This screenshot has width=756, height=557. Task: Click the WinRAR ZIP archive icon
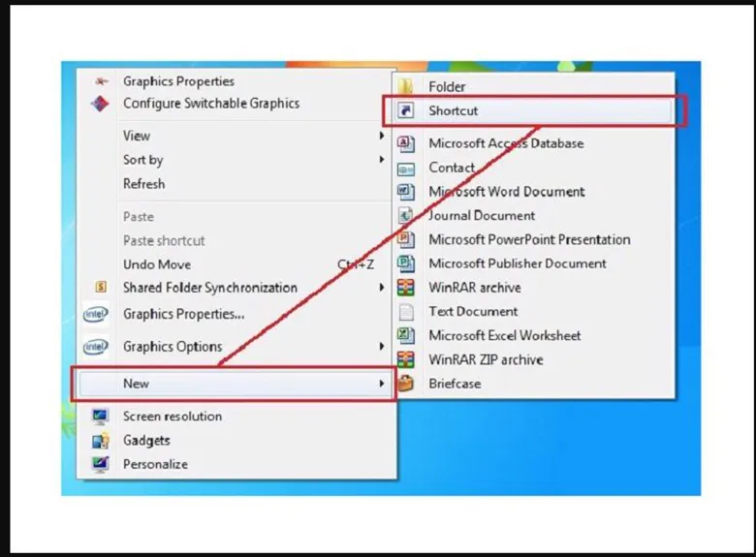(405, 359)
